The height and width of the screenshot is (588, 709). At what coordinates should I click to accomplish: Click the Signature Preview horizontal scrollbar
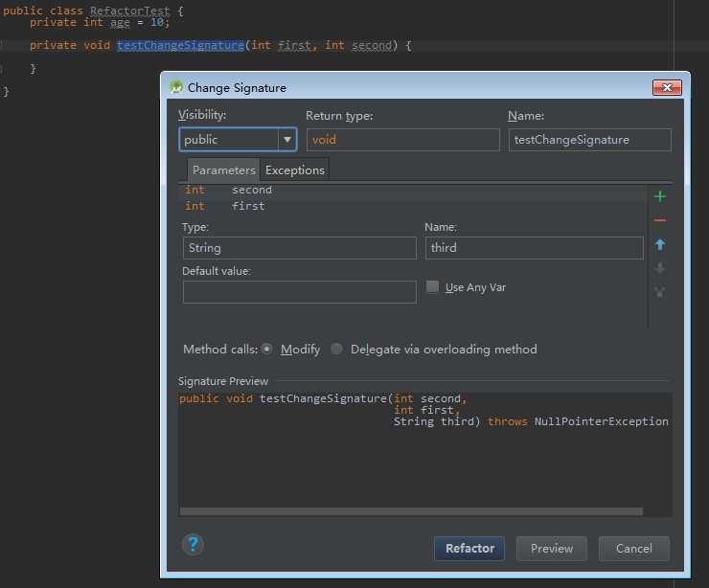click(x=411, y=511)
